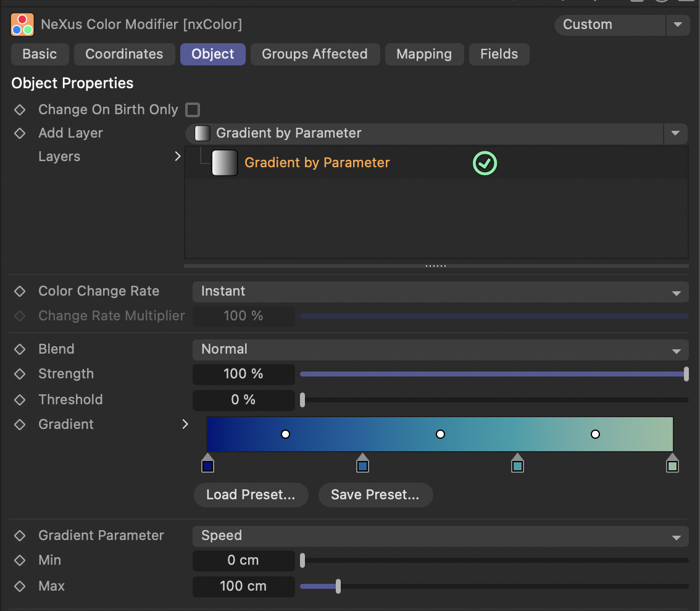Click the last gradient bias handle
Viewport: 700px width, 611px height.
pos(595,434)
